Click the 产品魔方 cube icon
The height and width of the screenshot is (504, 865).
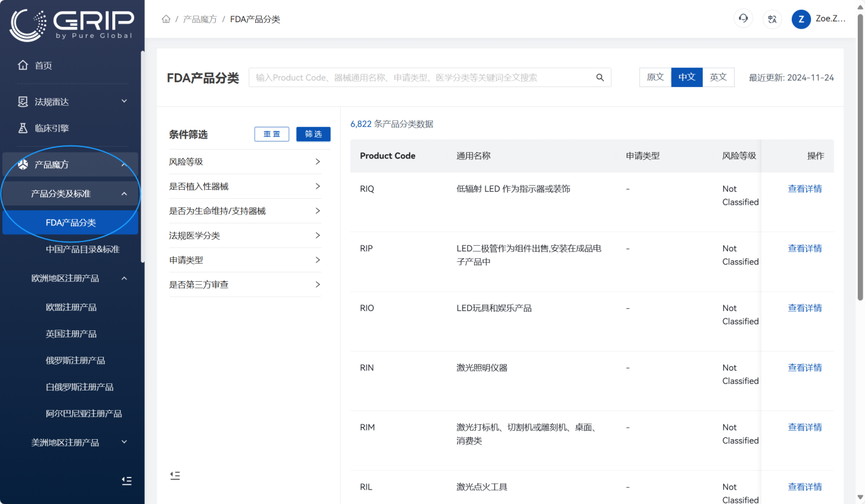pyautogui.click(x=23, y=164)
